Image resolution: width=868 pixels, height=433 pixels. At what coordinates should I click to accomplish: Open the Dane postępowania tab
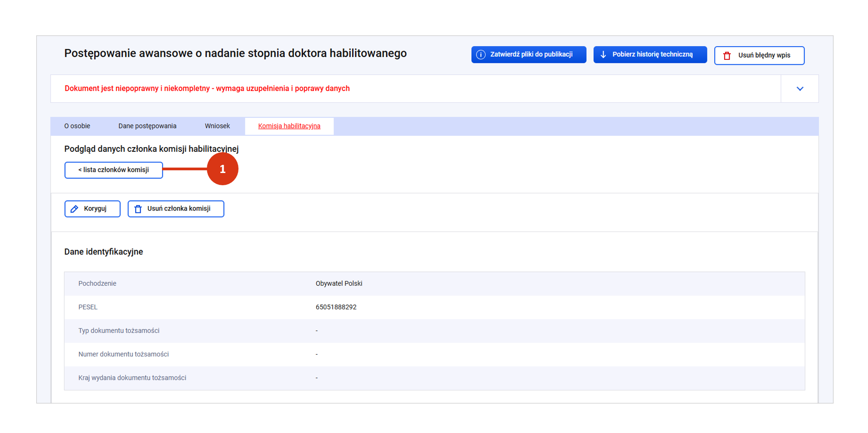[147, 126]
